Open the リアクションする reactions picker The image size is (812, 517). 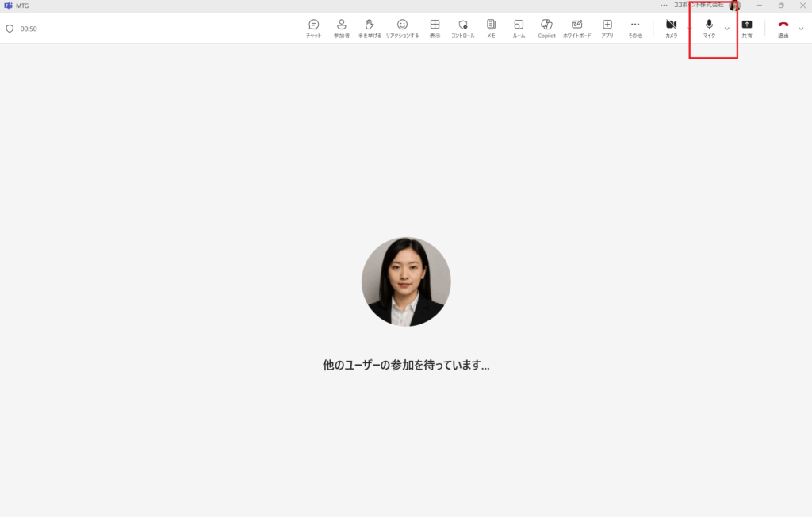click(x=402, y=29)
